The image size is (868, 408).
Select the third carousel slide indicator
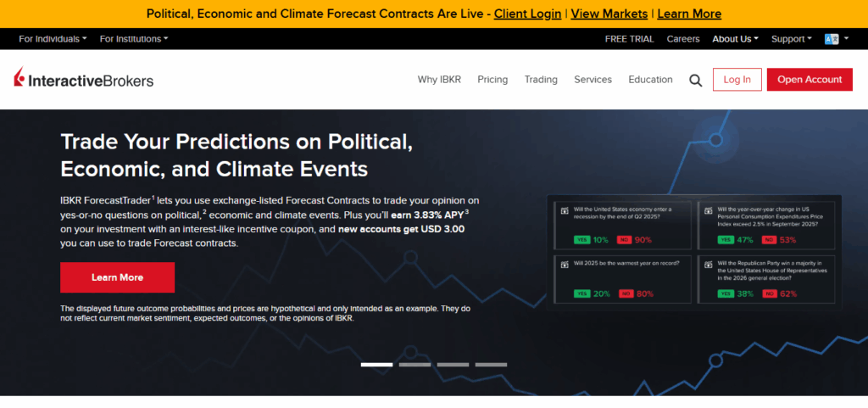[x=453, y=364]
